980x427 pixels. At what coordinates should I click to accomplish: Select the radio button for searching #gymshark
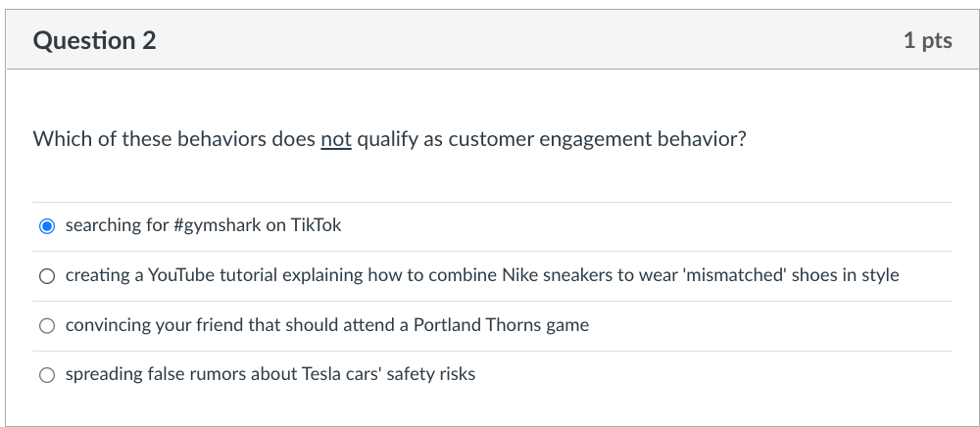[47, 226]
